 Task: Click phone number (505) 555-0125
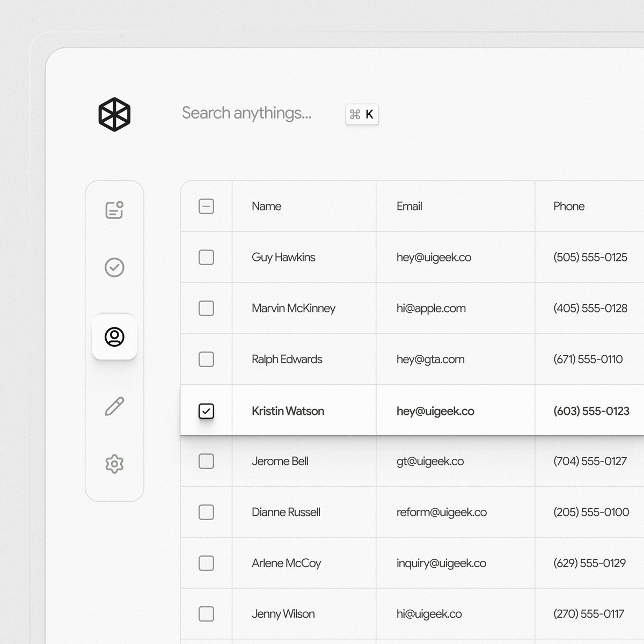pyautogui.click(x=590, y=258)
